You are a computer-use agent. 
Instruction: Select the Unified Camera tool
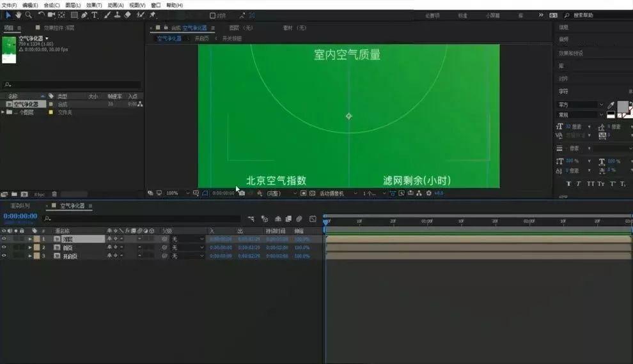coord(51,15)
